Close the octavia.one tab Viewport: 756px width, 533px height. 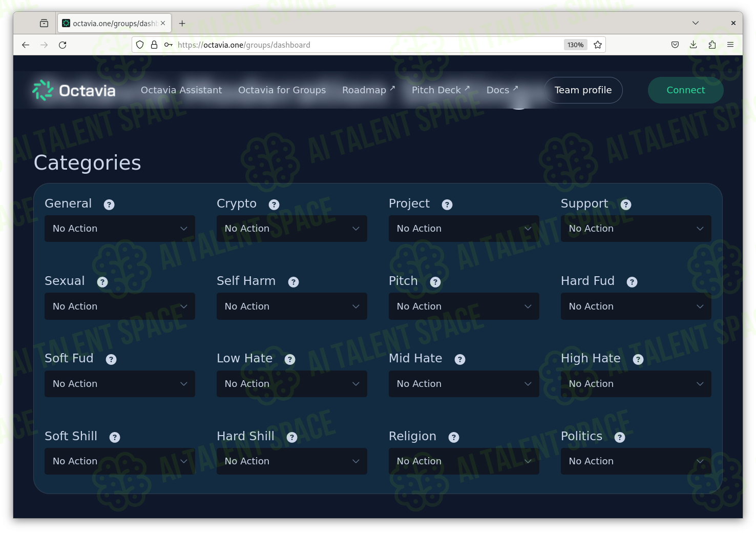(163, 23)
